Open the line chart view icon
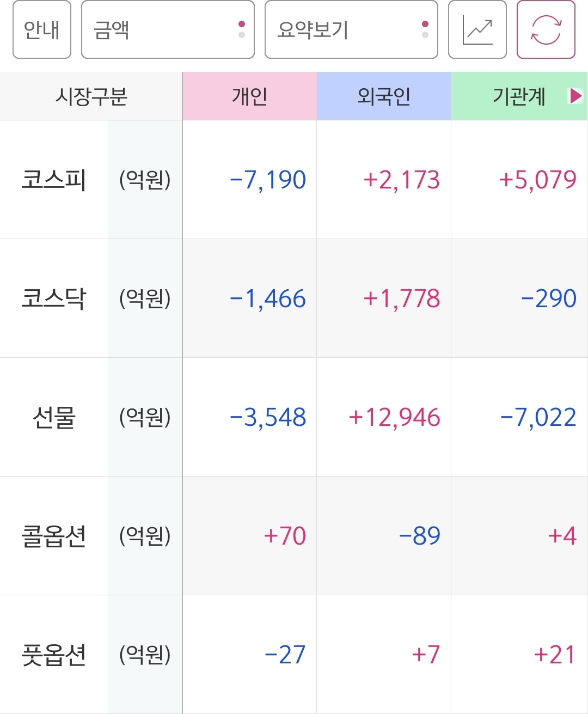 tap(477, 29)
